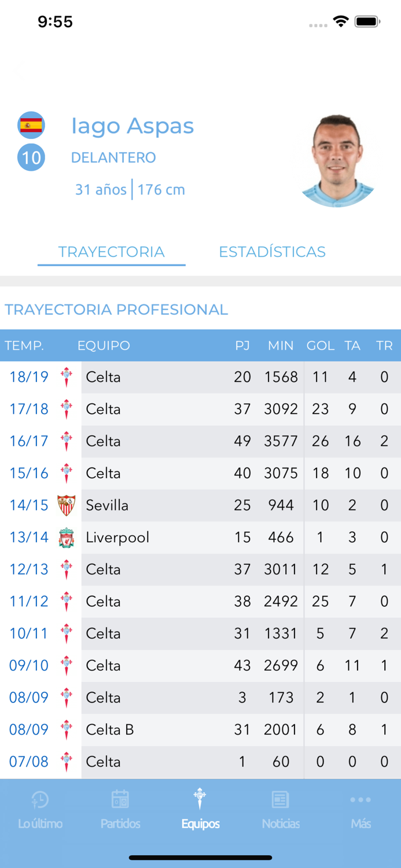Tap the Spain flag next to Iago Aspas
401x868 pixels.
(31, 124)
